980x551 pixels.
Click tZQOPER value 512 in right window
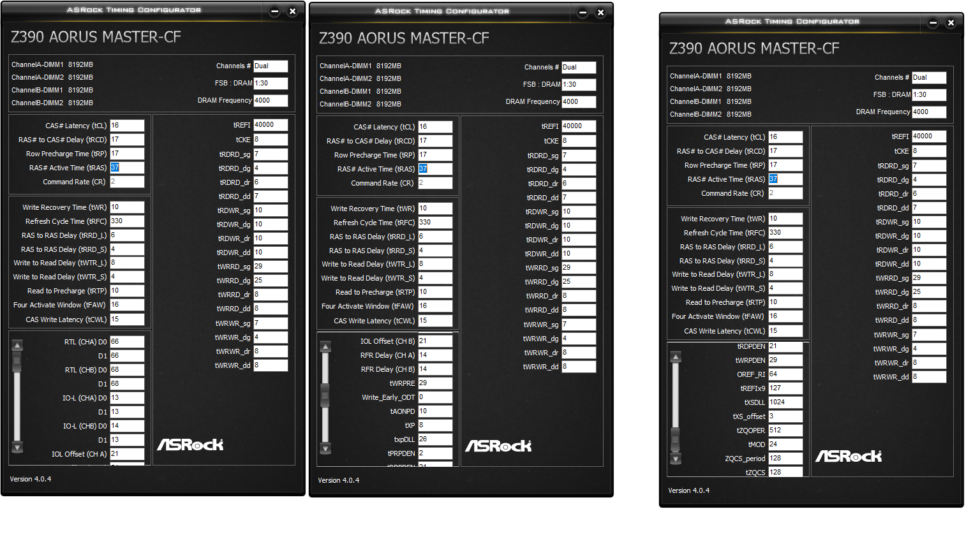[x=785, y=430]
